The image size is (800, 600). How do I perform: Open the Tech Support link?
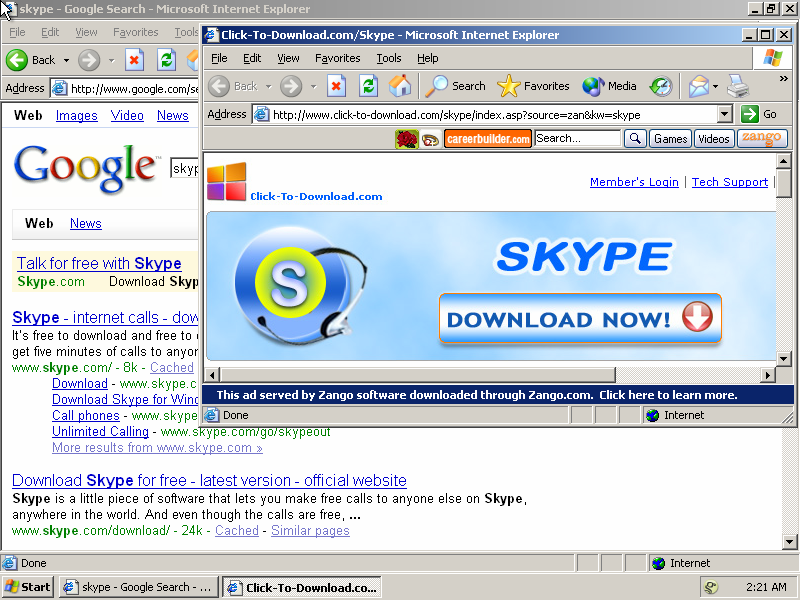click(x=730, y=182)
